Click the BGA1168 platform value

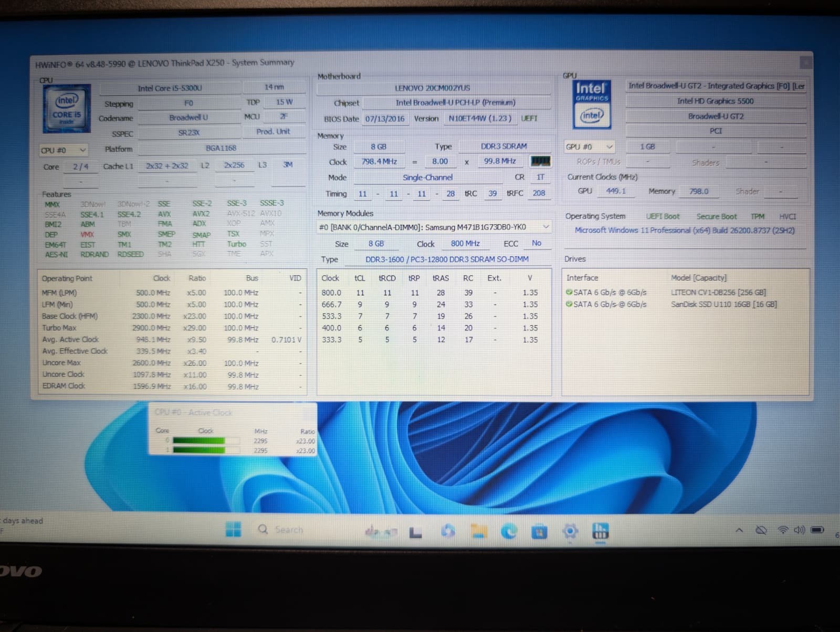[x=221, y=148]
